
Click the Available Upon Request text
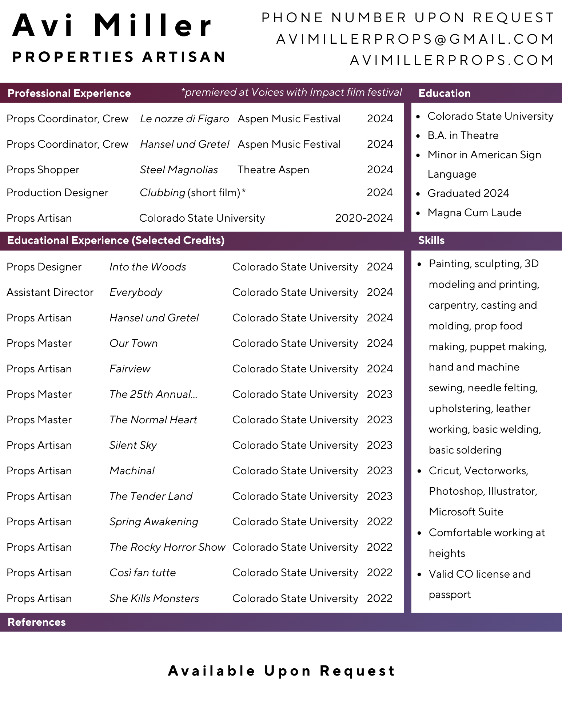281,671
